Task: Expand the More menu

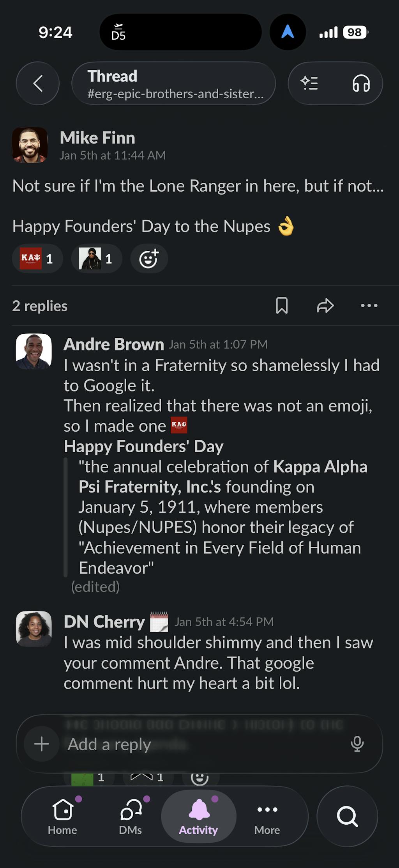Action: tap(267, 816)
